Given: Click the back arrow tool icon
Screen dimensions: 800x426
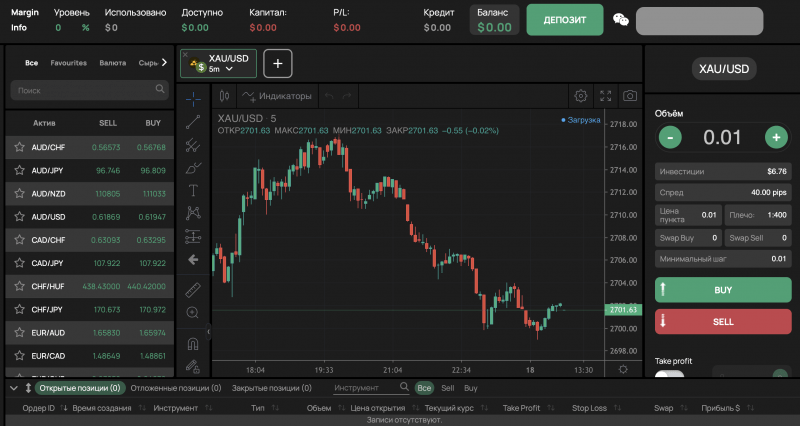Looking at the screenshot, I should click(x=193, y=260).
